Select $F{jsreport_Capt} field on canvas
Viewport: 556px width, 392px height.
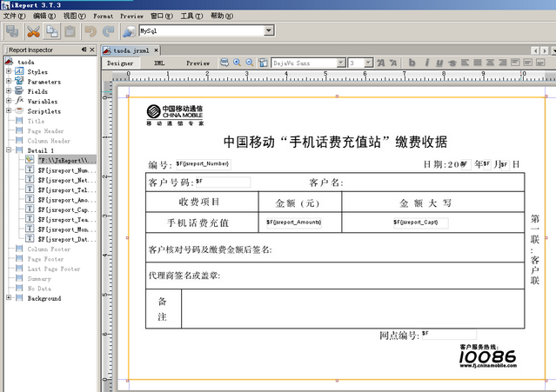[420, 223]
